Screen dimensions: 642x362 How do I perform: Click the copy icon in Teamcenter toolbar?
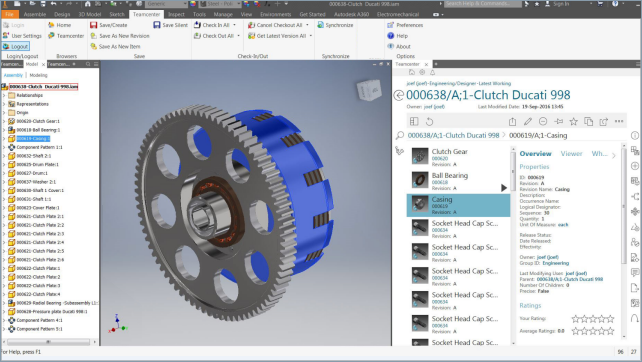click(x=589, y=122)
